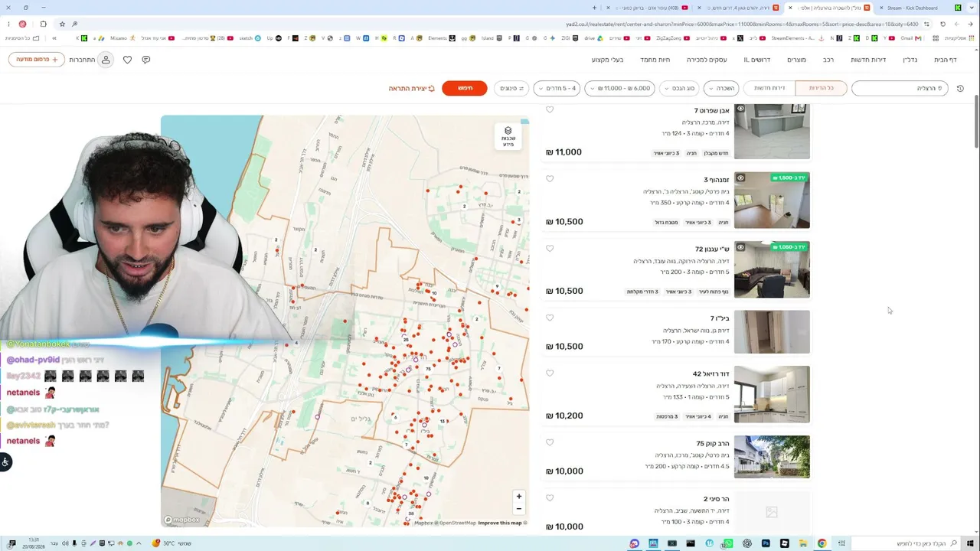
Task: Open Photoshop from the Windows taskbar
Action: click(766, 543)
